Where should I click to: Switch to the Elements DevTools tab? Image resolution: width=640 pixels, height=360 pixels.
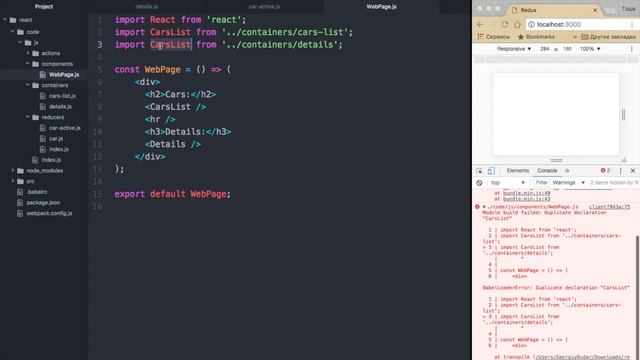point(518,171)
